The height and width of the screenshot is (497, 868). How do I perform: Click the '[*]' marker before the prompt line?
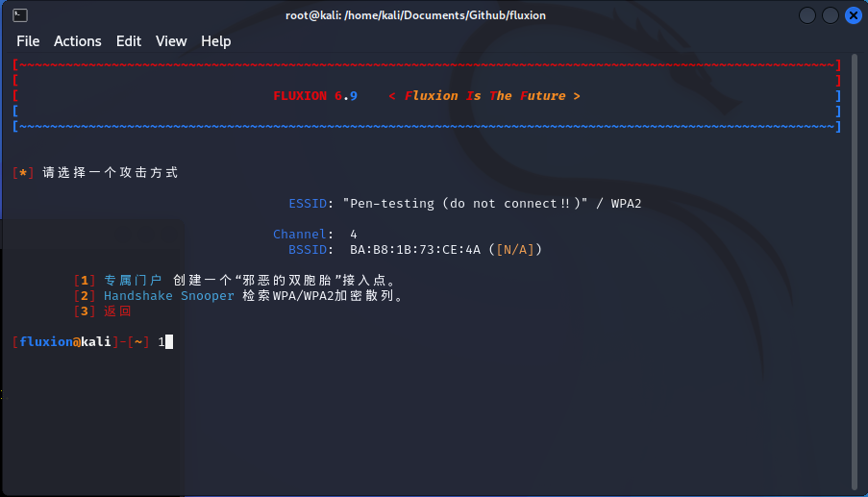tap(23, 173)
